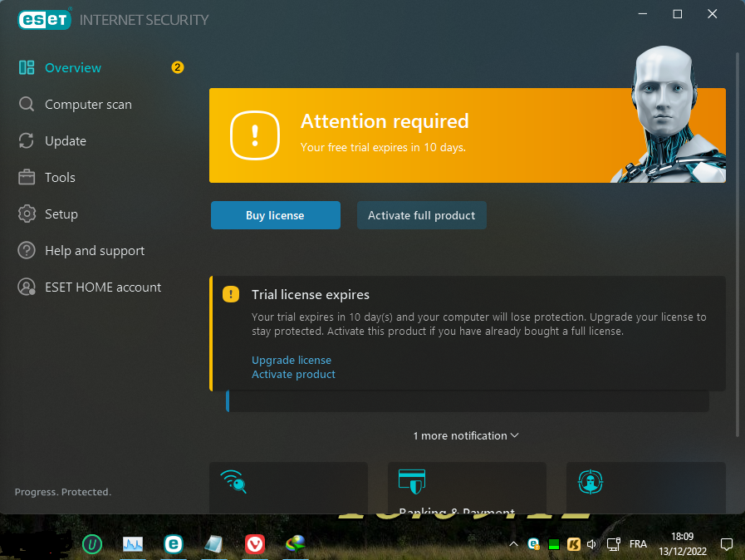Open the Anti-Theft tile with target icon
The image size is (745, 560).
pos(645,487)
